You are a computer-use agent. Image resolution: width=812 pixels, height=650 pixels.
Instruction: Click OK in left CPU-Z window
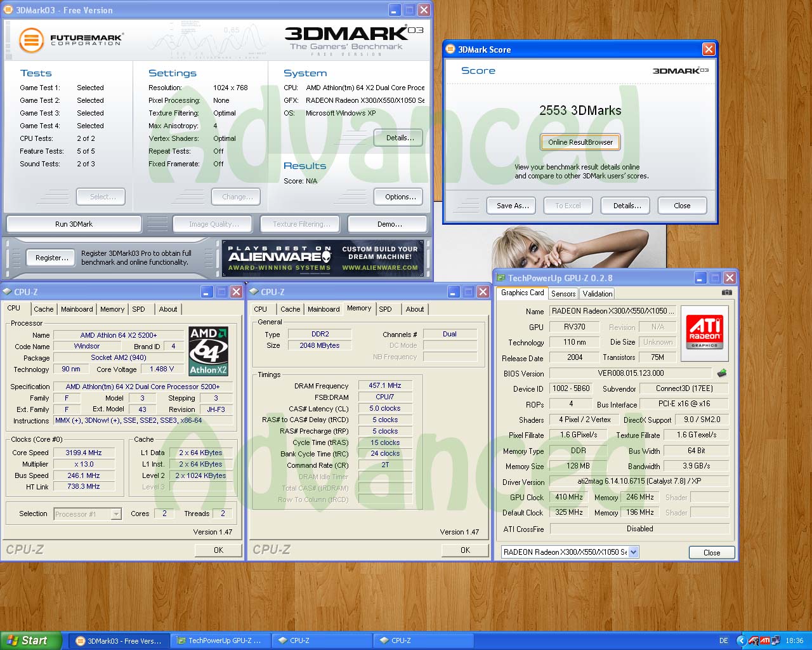coord(218,550)
